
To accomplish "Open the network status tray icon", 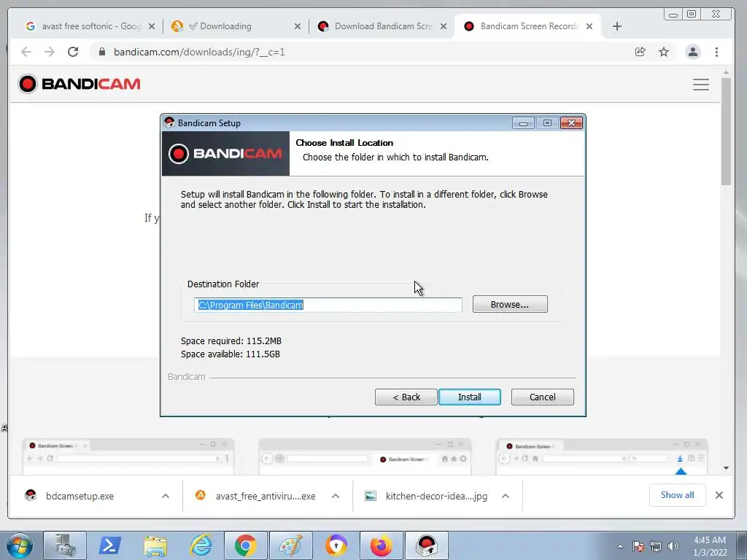I will (x=656, y=546).
